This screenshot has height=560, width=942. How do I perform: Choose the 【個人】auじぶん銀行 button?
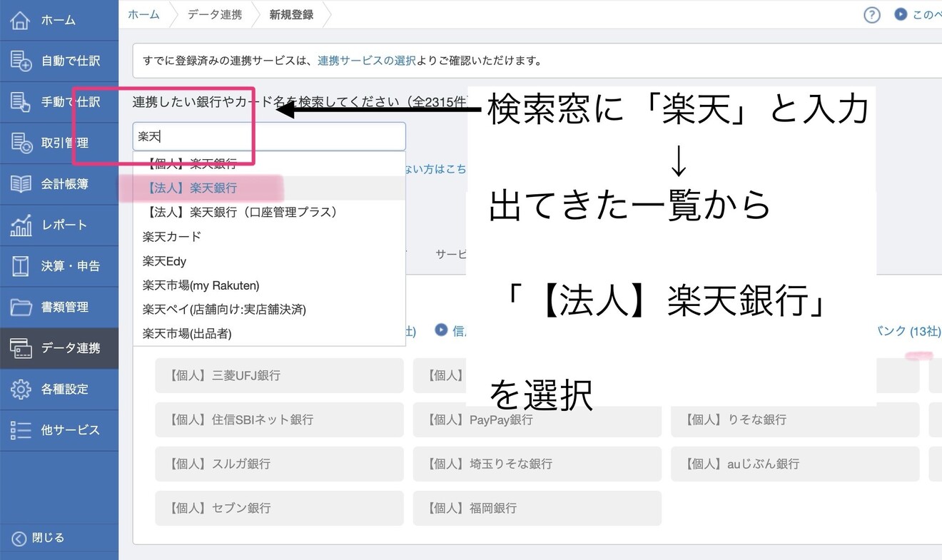point(795,464)
